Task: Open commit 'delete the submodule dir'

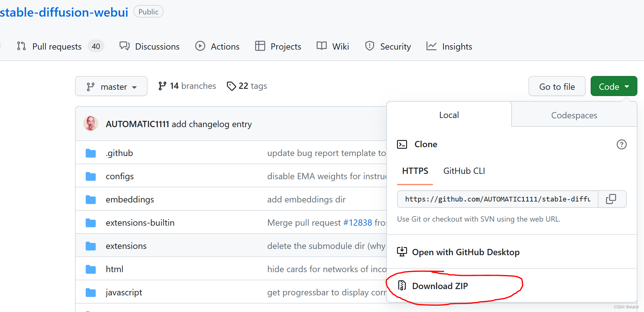Action: coord(326,246)
